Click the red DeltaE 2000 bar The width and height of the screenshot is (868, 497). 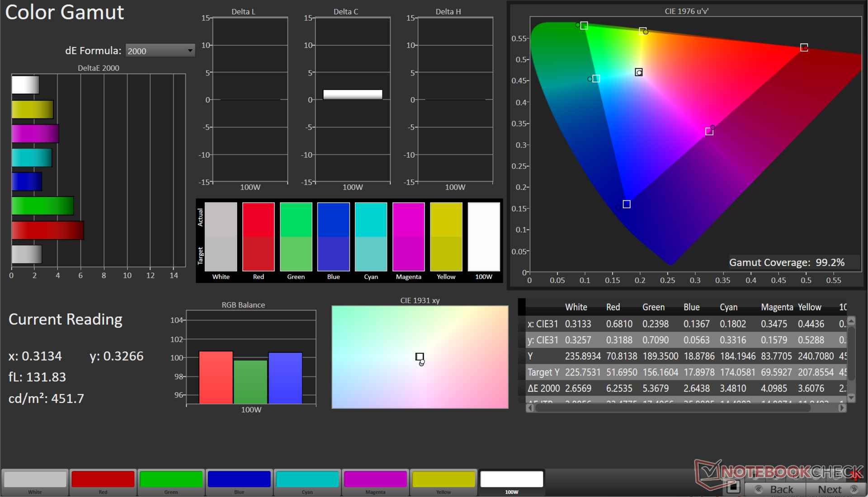[47, 230]
